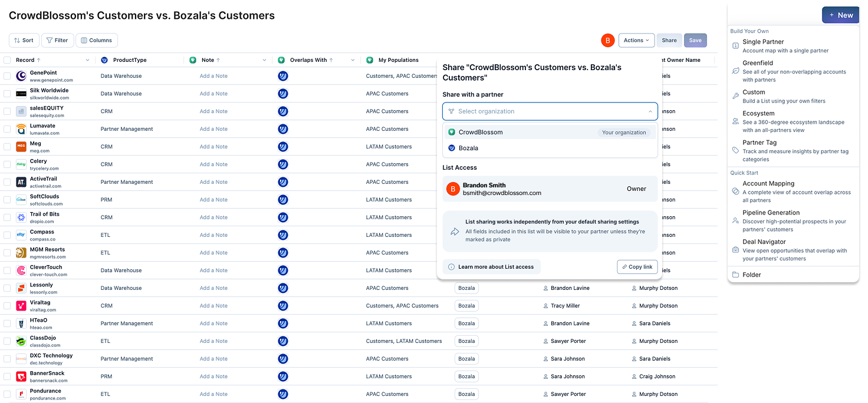
Task: Check the SoftClouds row checkbox
Action: pos(7,200)
